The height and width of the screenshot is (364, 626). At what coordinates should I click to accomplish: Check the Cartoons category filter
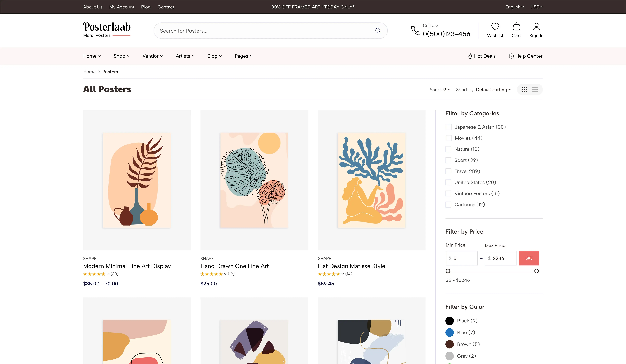pyautogui.click(x=448, y=204)
